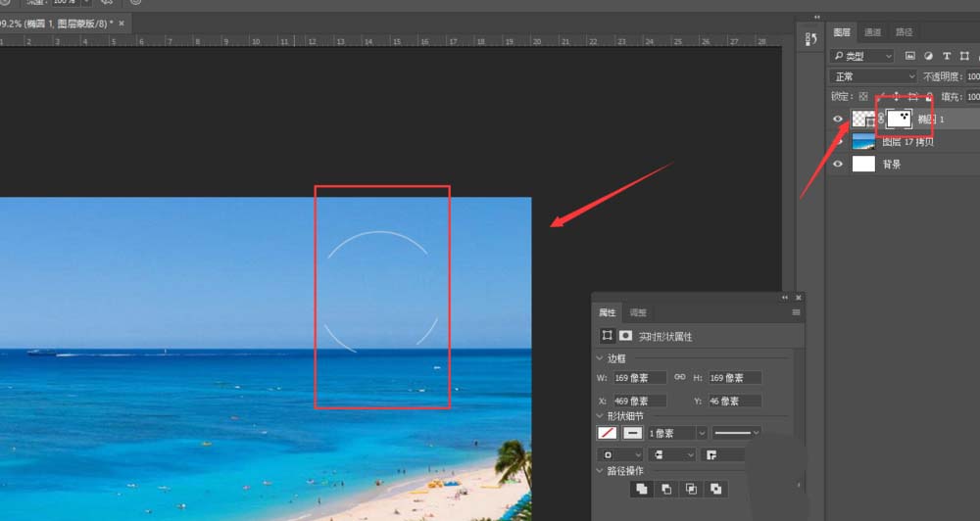The width and height of the screenshot is (980, 521).
Task: Click the mask link icon on 椭圆 1 layer
Action: click(881, 118)
